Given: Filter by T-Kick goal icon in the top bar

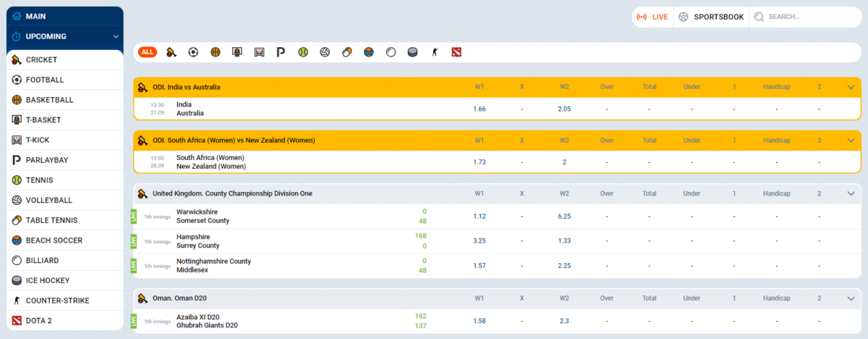Looking at the screenshot, I should click(x=259, y=52).
